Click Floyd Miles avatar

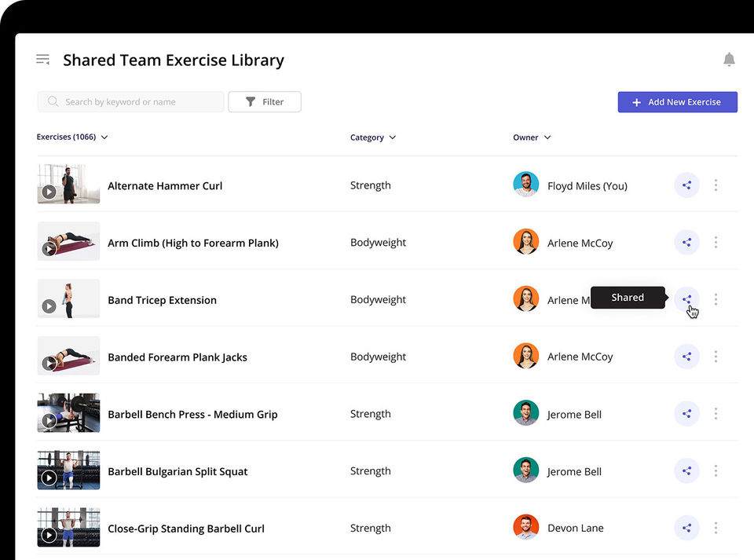pos(525,185)
